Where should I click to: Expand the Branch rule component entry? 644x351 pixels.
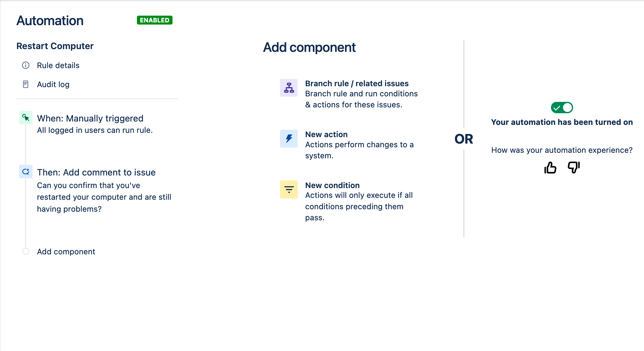pos(356,83)
